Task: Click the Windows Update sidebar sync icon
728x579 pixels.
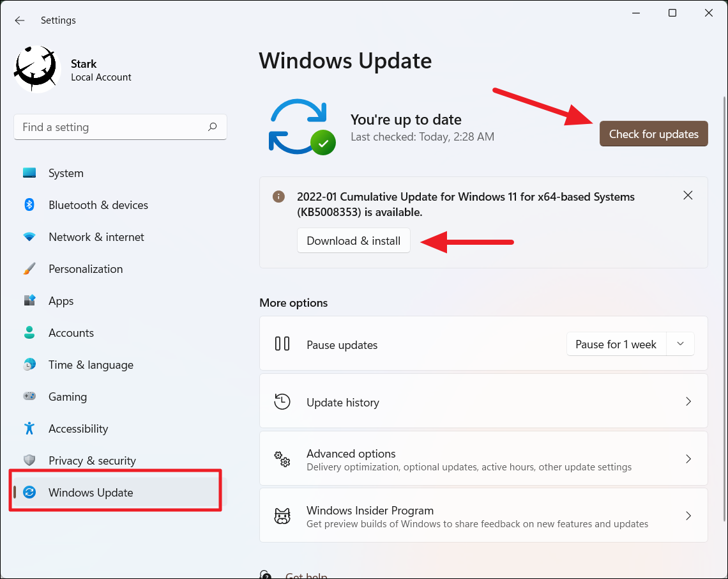Action: point(29,492)
